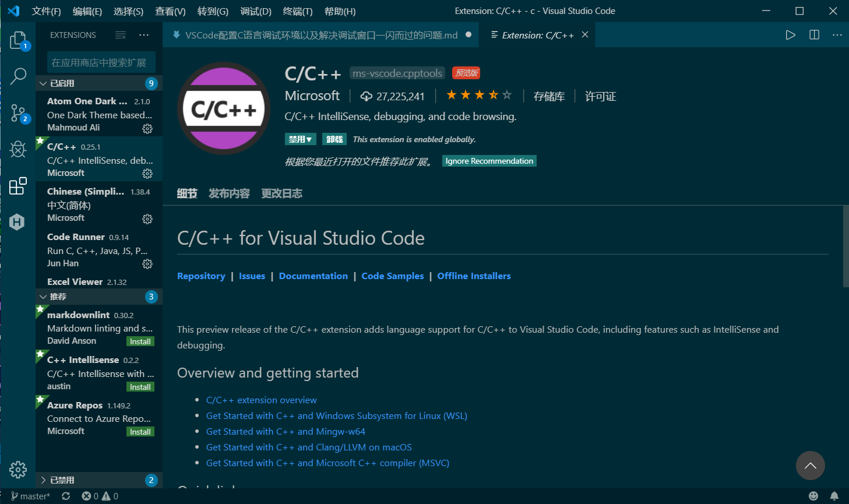Open the Search view icon
Viewport: 849px width, 504px height.
click(18, 76)
